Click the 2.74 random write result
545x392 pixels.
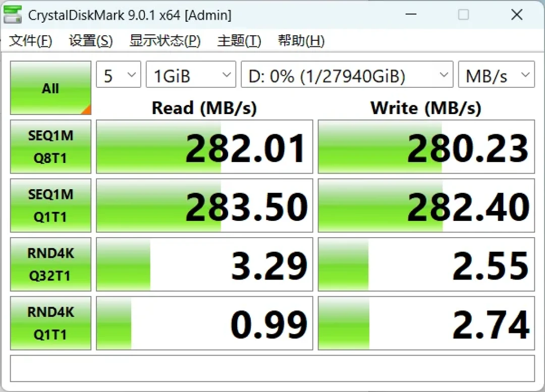click(x=426, y=323)
